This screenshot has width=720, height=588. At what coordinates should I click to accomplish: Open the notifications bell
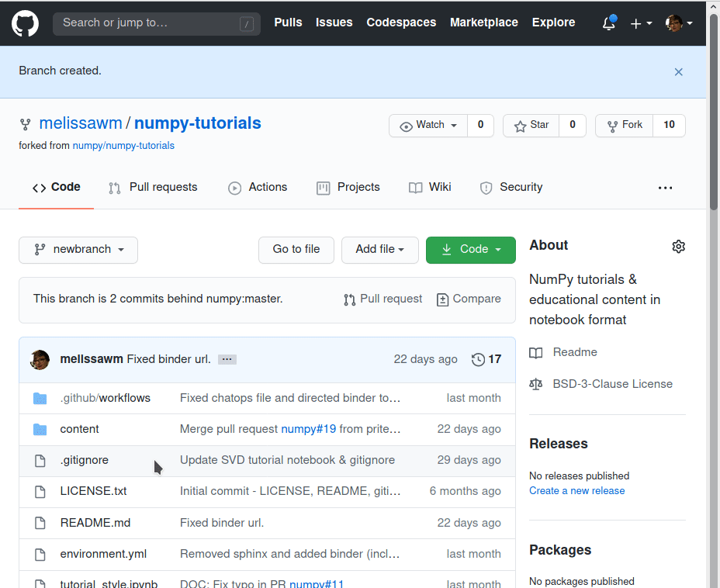pyautogui.click(x=609, y=23)
